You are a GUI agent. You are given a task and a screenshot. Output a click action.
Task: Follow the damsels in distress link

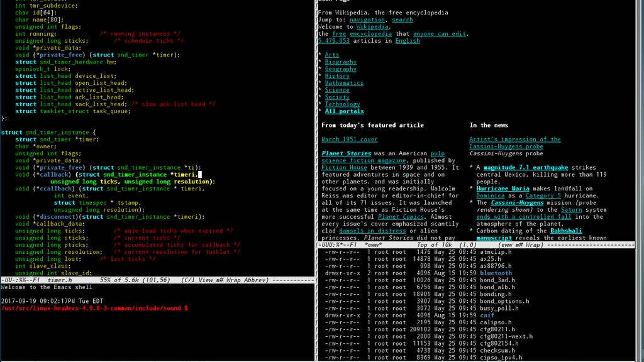[x=372, y=231]
